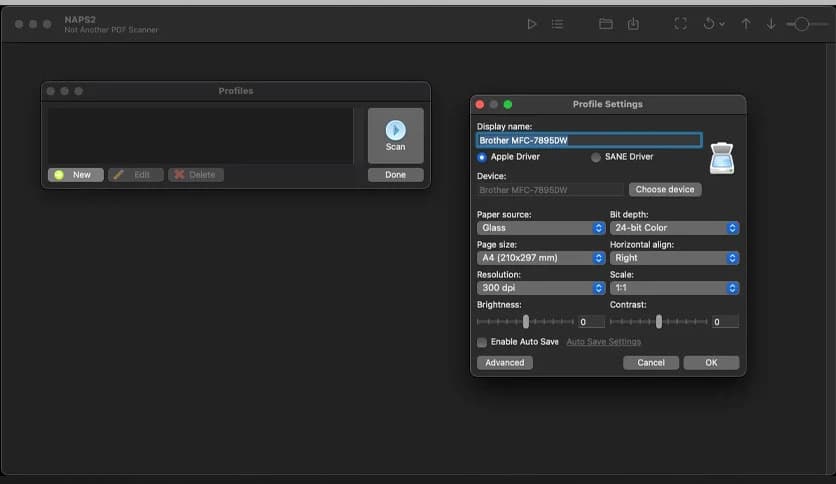Click the Contrast value field

point(725,322)
